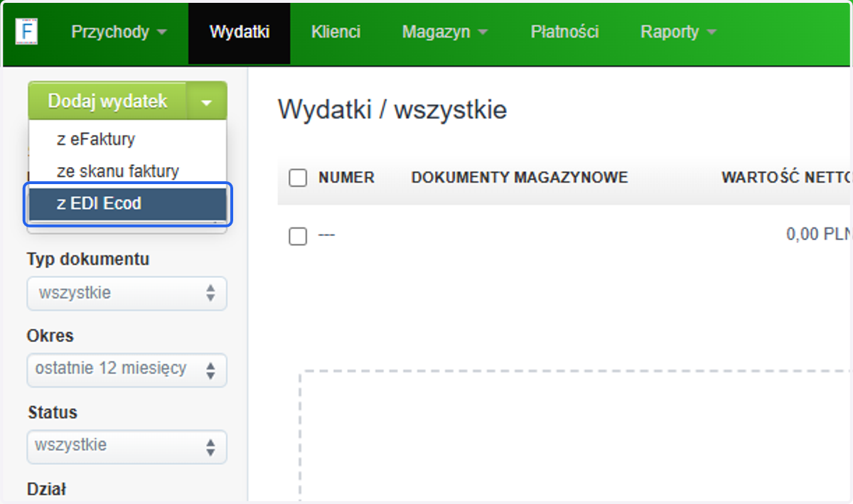853x504 pixels.
Task: Click the app logo icon in the navbar
Action: [x=27, y=31]
